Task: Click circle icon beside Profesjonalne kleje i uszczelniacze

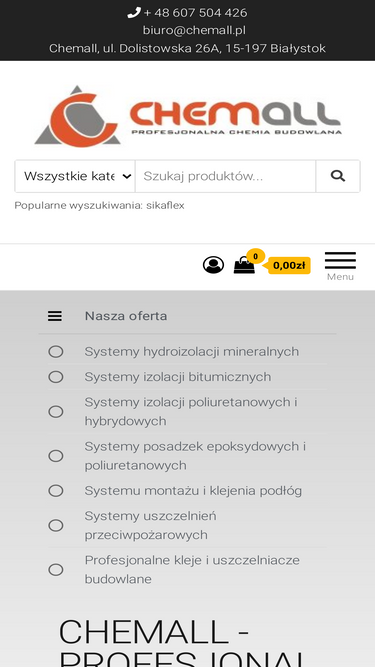Action: 56,570
